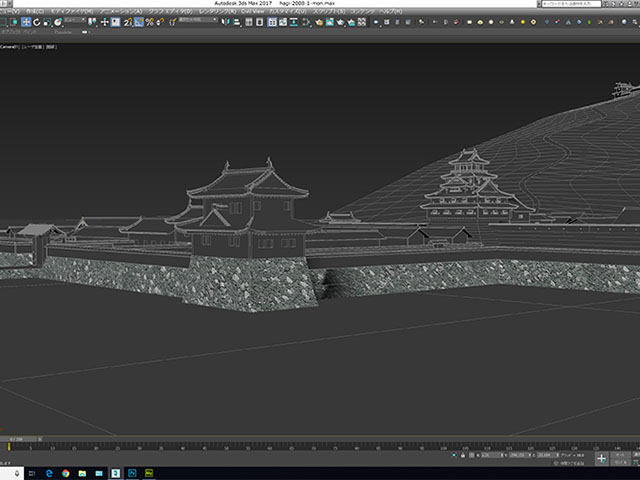The height and width of the screenshot is (480, 640).
Task: Select the Move tool in main toolbar
Action: (x=28, y=22)
